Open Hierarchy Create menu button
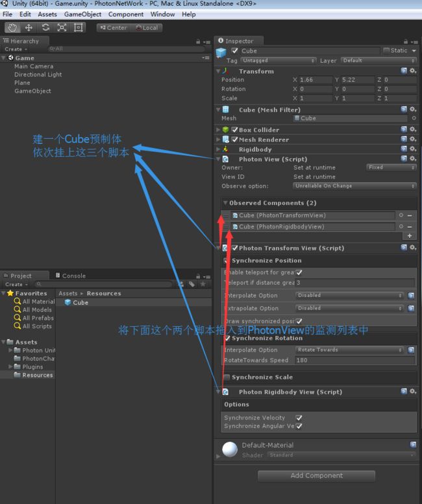The height and width of the screenshot is (504, 422). (16, 49)
